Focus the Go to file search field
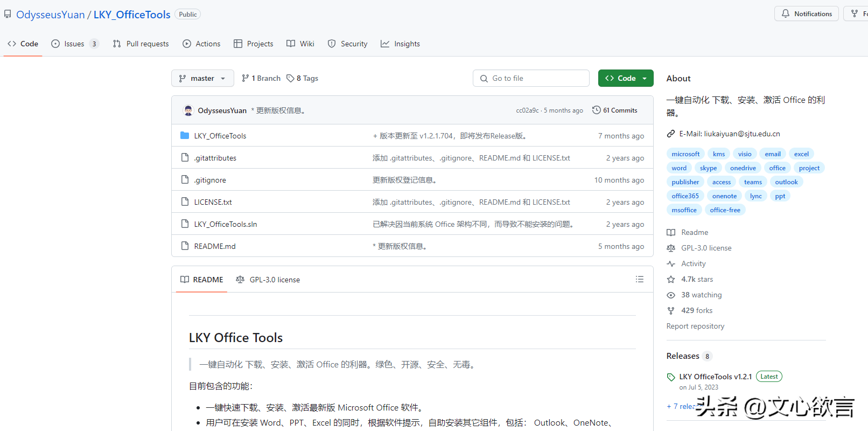Screen dimensions: 868x431 click(531, 78)
